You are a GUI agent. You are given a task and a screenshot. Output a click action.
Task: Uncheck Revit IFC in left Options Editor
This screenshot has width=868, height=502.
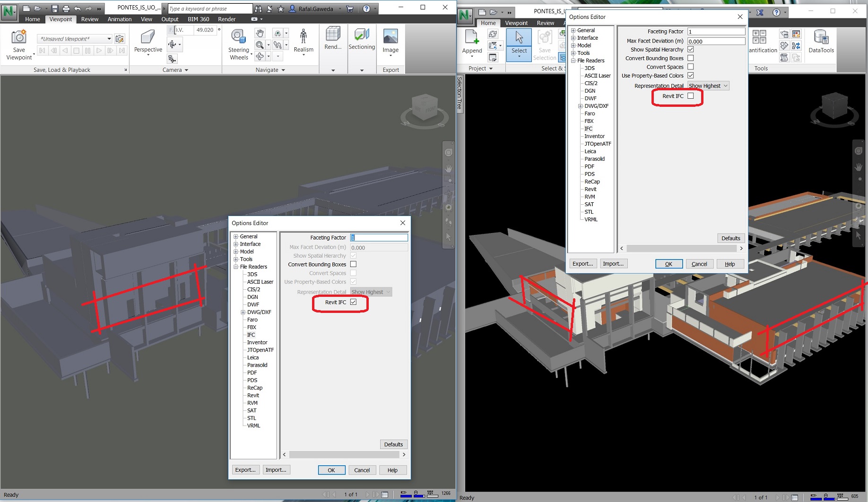point(353,302)
